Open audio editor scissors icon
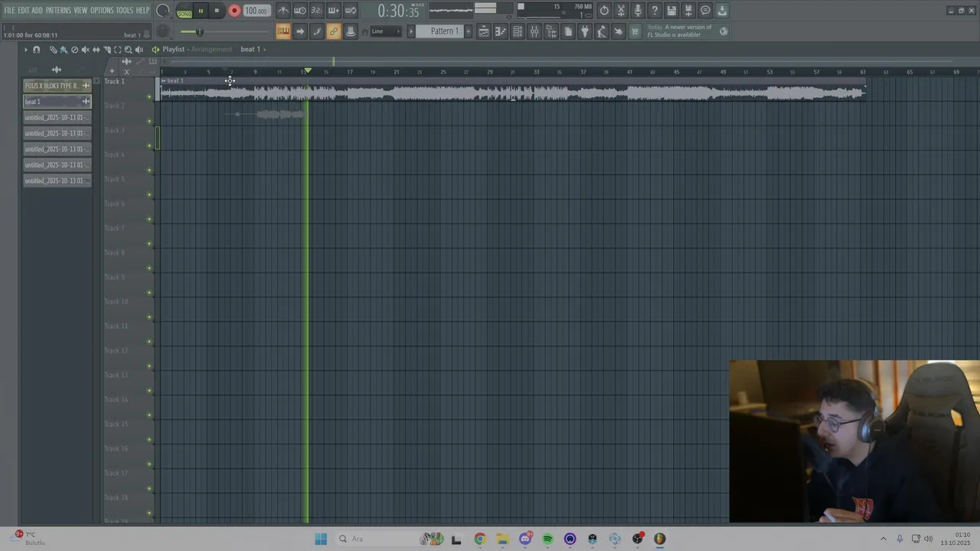This screenshot has width=980, height=551. coord(621,11)
